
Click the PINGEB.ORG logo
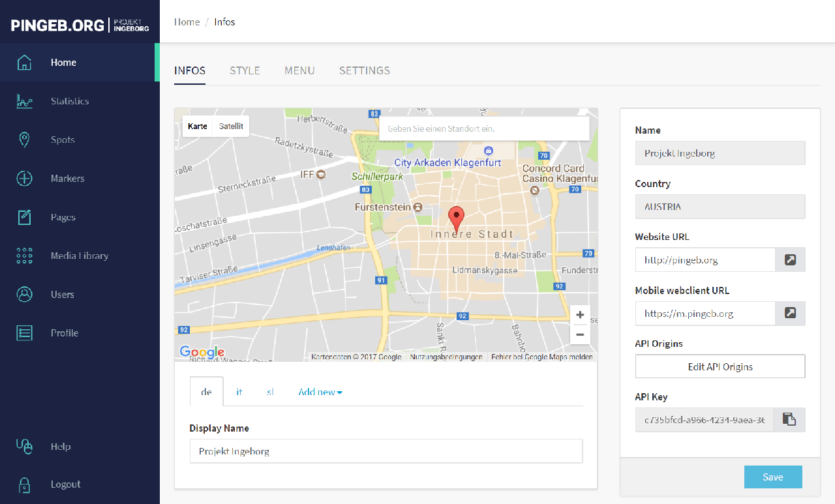click(x=80, y=25)
